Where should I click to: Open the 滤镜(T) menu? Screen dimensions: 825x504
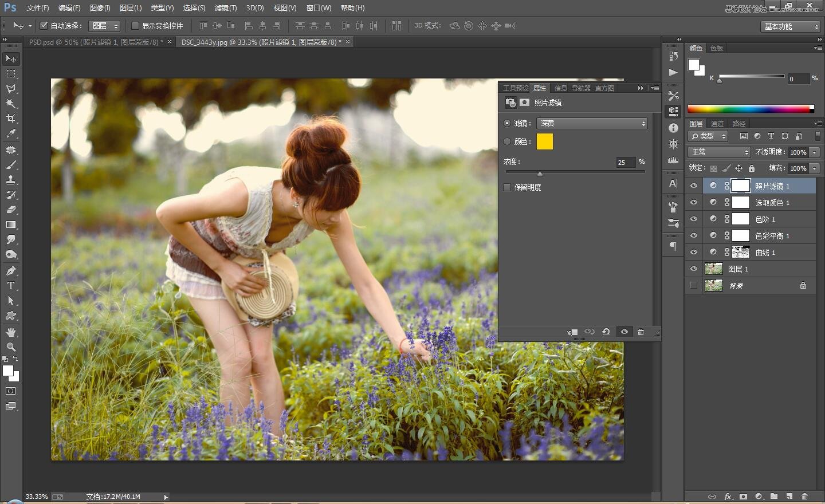(x=225, y=8)
